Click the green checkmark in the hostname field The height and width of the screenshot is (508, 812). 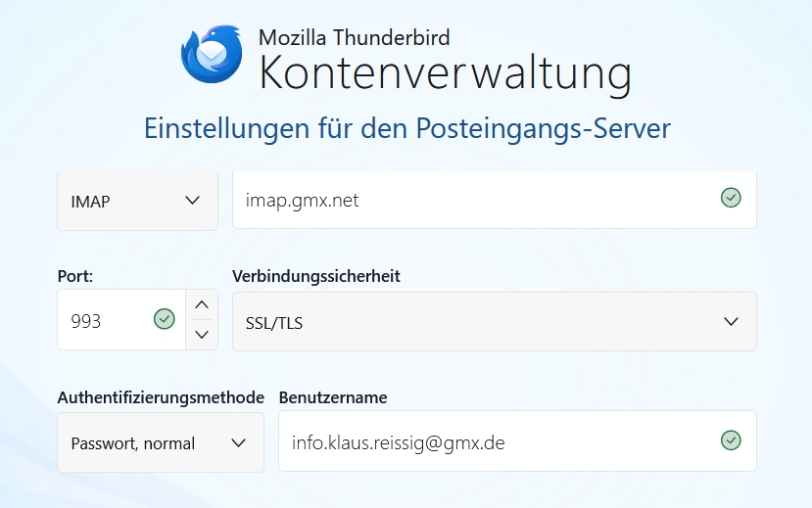(731, 199)
